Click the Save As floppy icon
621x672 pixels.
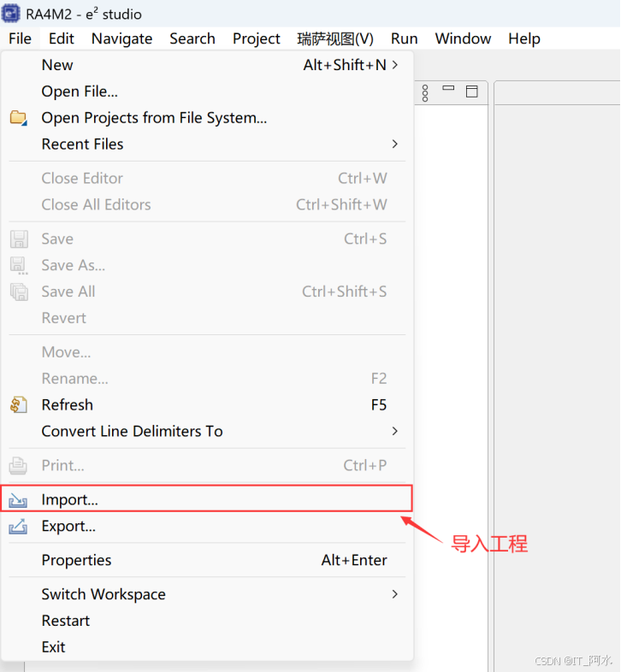19,265
